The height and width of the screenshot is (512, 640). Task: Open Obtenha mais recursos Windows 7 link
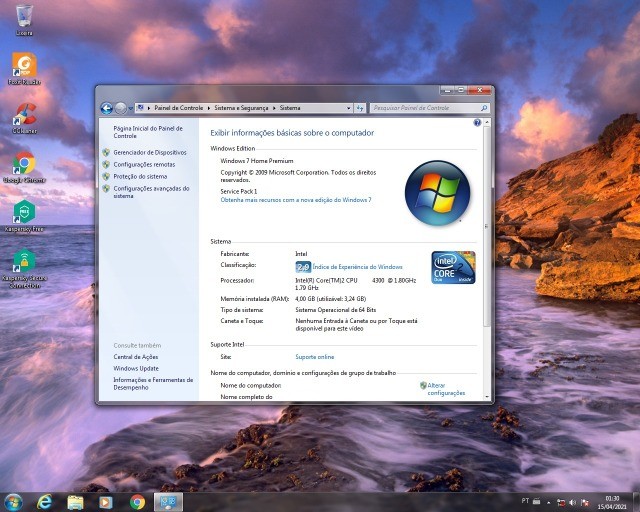click(296, 200)
